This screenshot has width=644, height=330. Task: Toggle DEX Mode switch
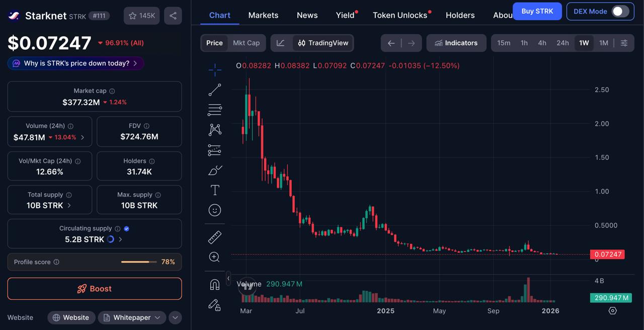(620, 11)
